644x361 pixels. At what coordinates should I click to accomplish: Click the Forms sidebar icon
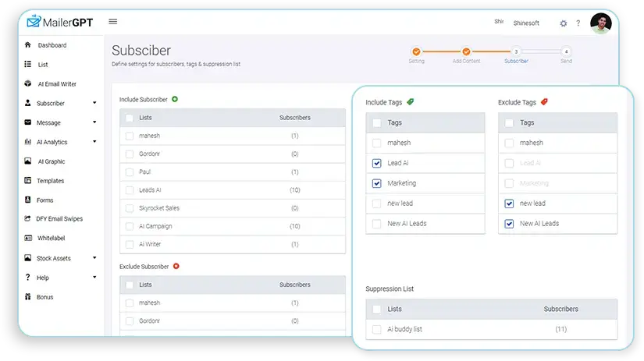point(27,200)
